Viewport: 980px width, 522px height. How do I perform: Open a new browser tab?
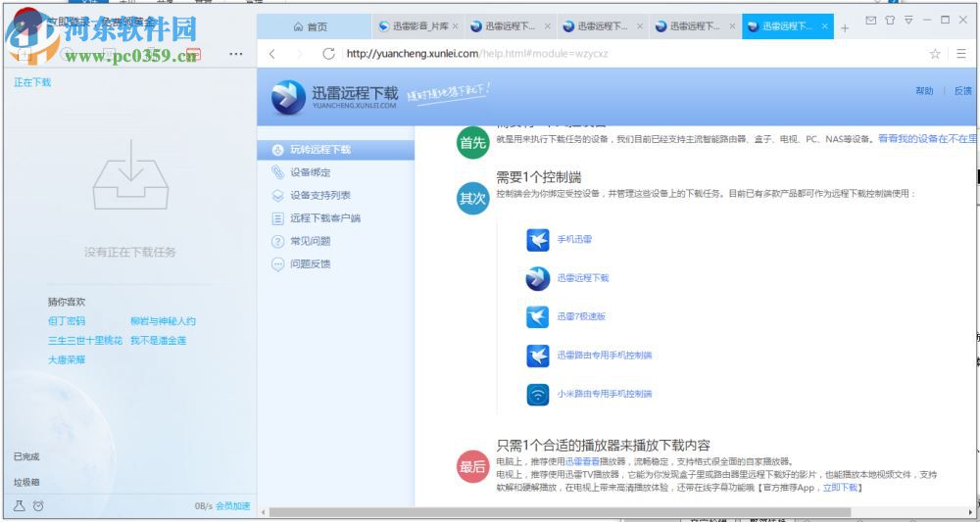pyautogui.click(x=845, y=28)
